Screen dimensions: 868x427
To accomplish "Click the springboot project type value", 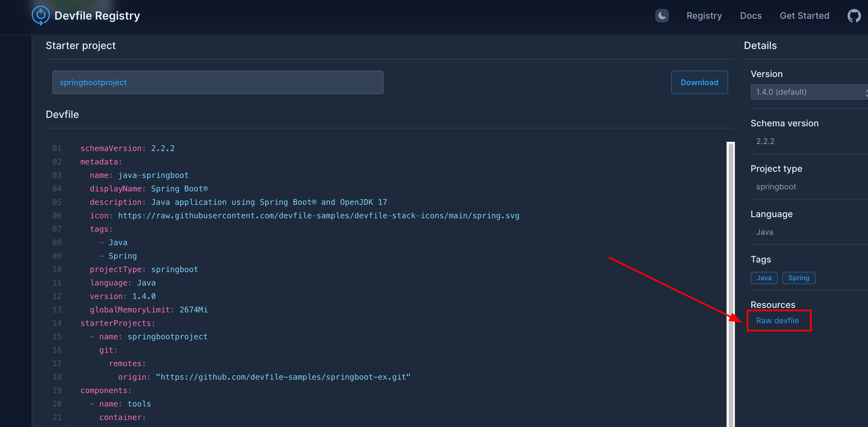I will click(776, 187).
